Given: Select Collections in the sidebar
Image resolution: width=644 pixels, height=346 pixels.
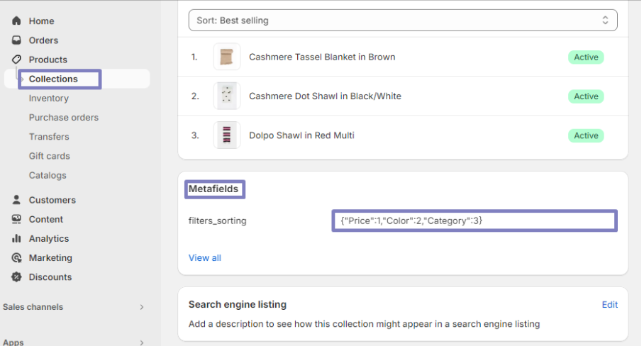Looking at the screenshot, I should tap(53, 79).
